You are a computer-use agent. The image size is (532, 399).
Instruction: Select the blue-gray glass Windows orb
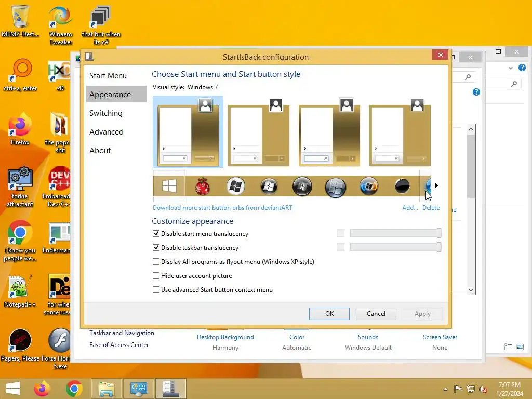tap(335, 187)
